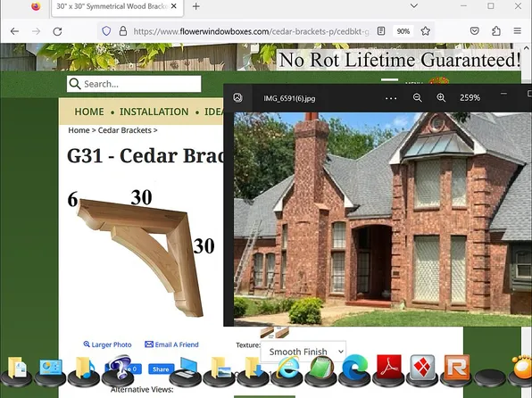Open the Music folder dock icon
This screenshot has width=532, height=398.
[84, 369]
